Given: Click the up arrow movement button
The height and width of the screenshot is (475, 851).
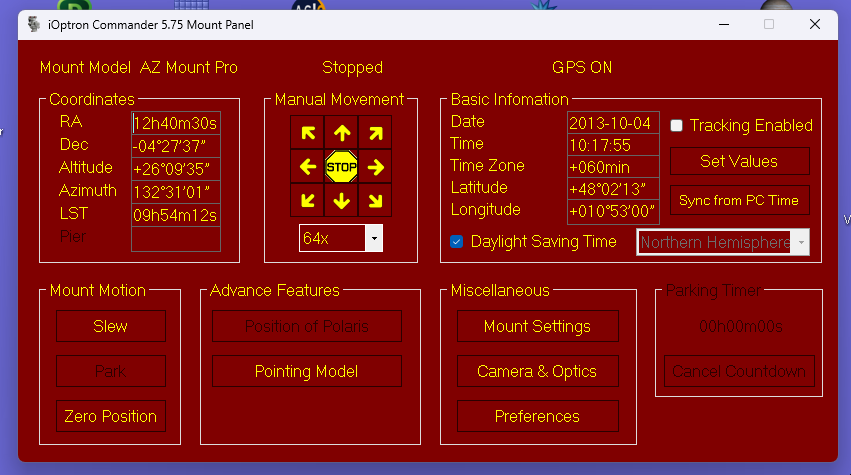Looking at the screenshot, I should (x=341, y=133).
